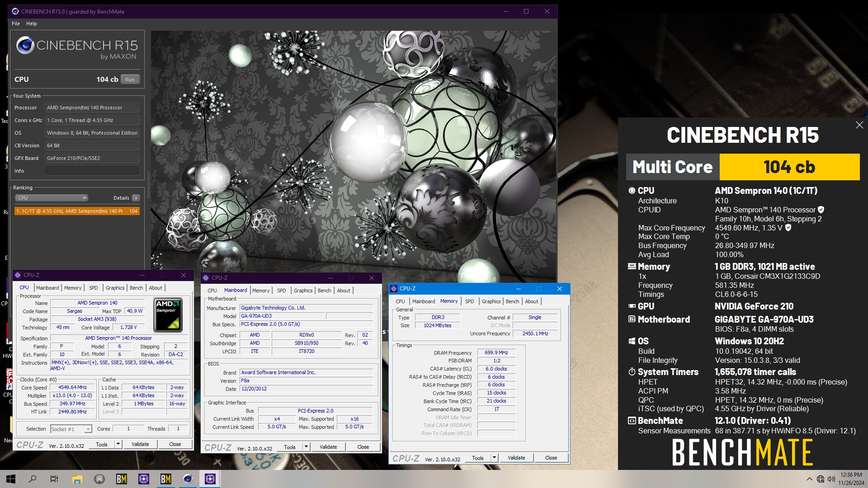Click the Model field GA-970A-UD3 in CPU-Z
868x488 pixels.
282,316
